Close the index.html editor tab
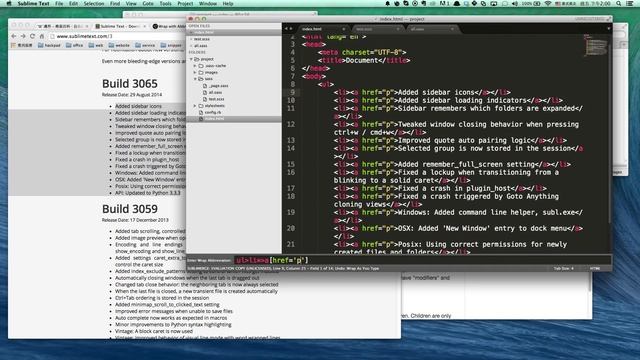The image size is (640, 360). 344,29
